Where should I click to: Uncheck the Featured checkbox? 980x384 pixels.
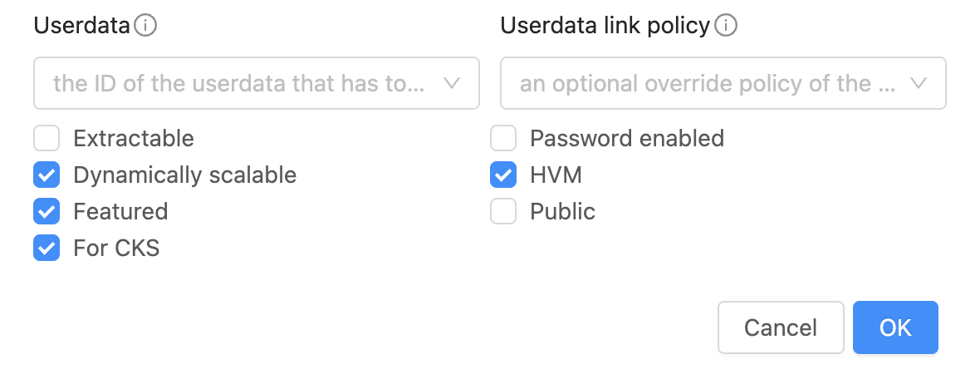point(47,212)
